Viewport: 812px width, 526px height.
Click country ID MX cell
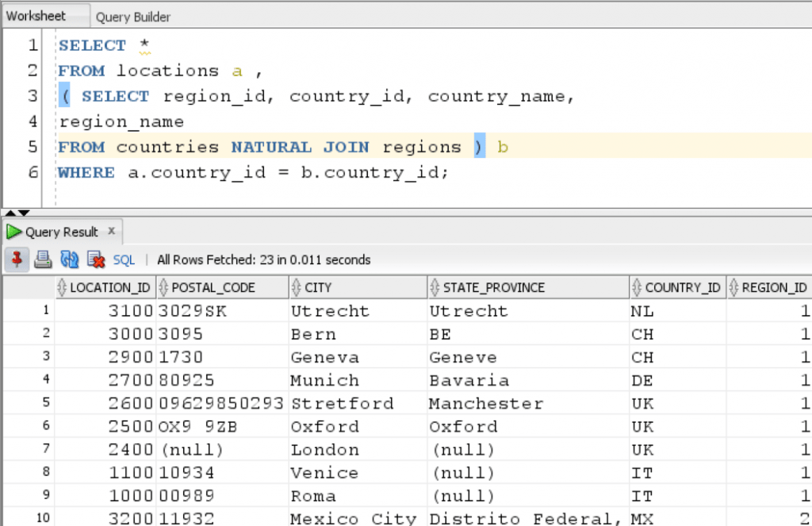678,518
